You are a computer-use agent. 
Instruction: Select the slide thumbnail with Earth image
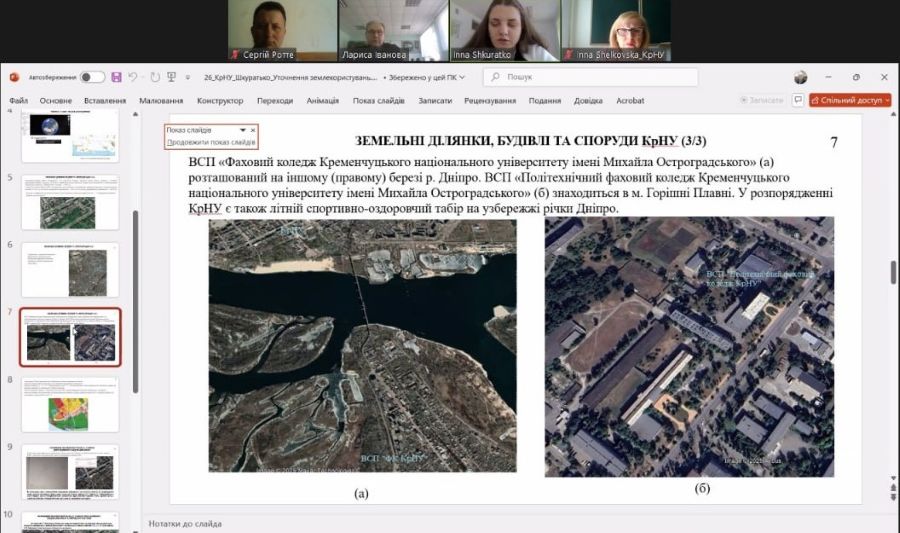(x=71, y=135)
